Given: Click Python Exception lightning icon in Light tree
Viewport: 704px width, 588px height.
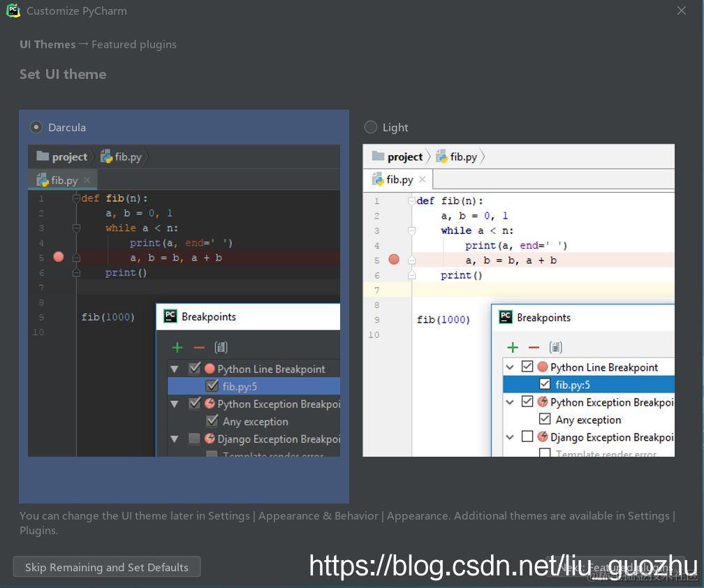Looking at the screenshot, I should pyautogui.click(x=543, y=402).
